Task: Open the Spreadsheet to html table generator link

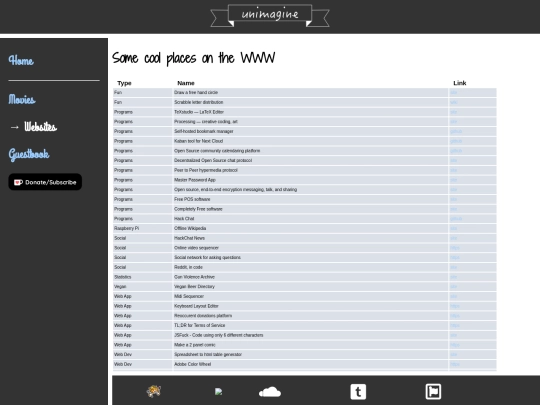Action: [453, 354]
